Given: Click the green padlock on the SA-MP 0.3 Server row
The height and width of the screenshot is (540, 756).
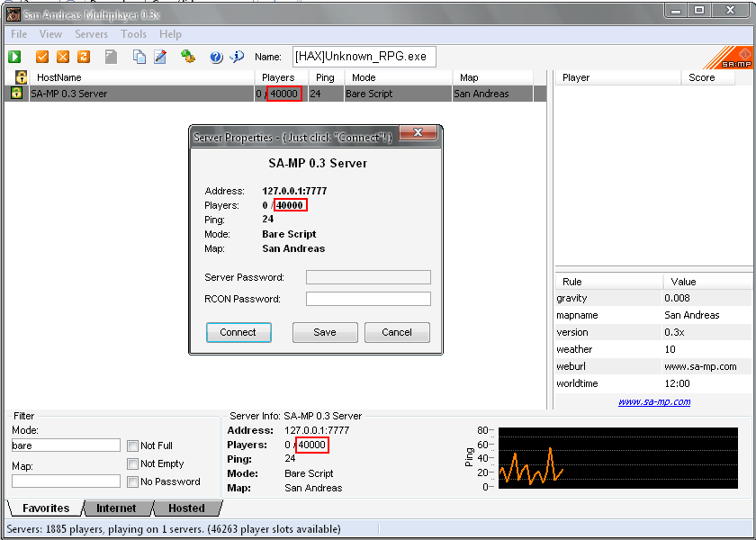Looking at the screenshot, I should pos(16,93).
